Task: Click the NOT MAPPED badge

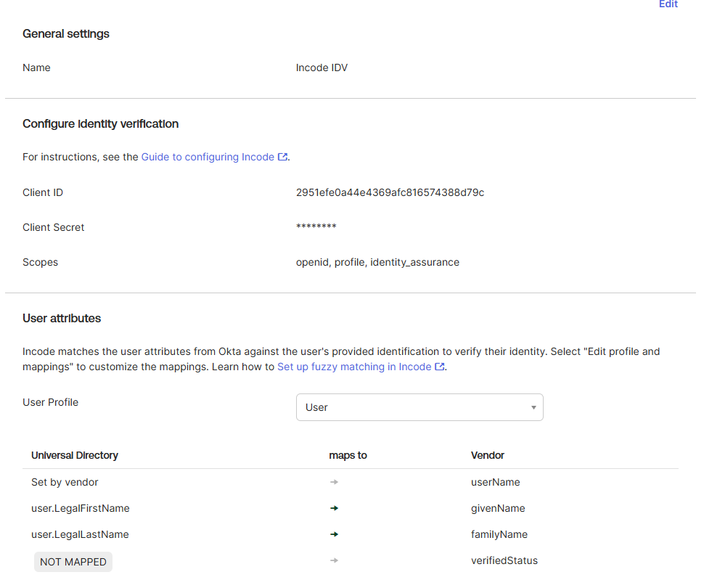Action: pyautogui.click(x=73, y=562)
